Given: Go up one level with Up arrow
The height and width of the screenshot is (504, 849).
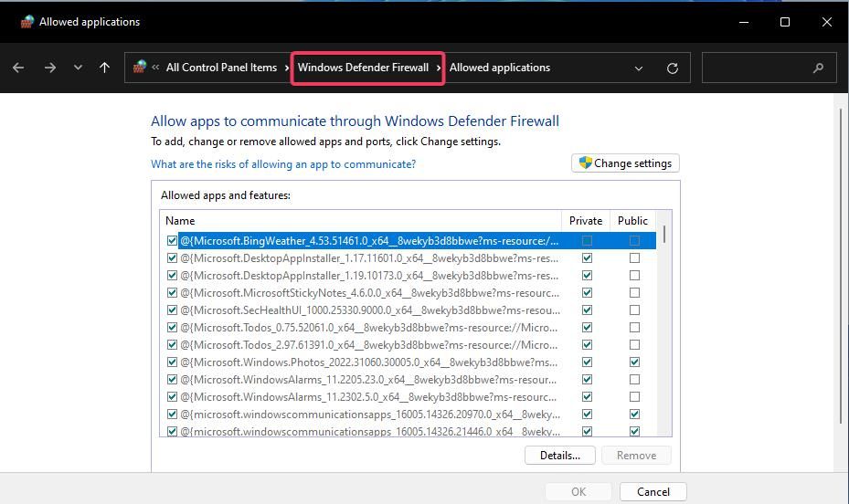Looking at the screenshot, I should pos(104,68).
